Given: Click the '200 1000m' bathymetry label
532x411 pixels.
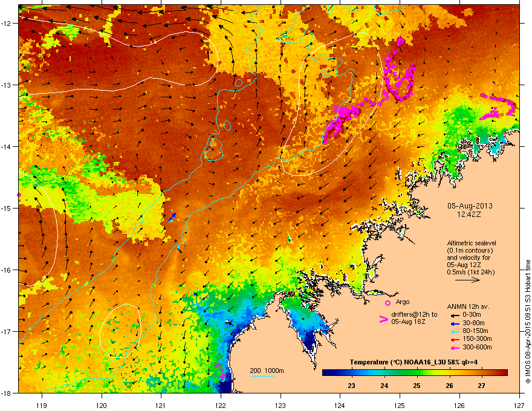Looking at the screenshot, I should [267, 371].
